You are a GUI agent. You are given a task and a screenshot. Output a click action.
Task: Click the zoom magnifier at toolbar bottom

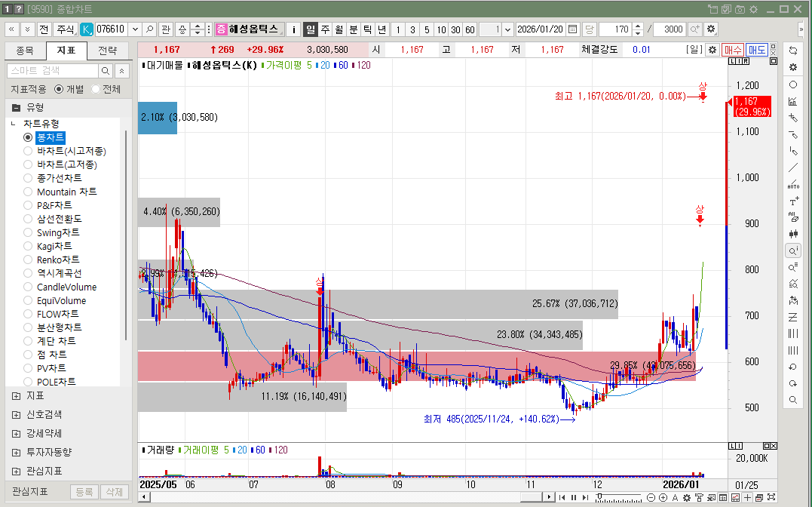click(x=793, y=400)
